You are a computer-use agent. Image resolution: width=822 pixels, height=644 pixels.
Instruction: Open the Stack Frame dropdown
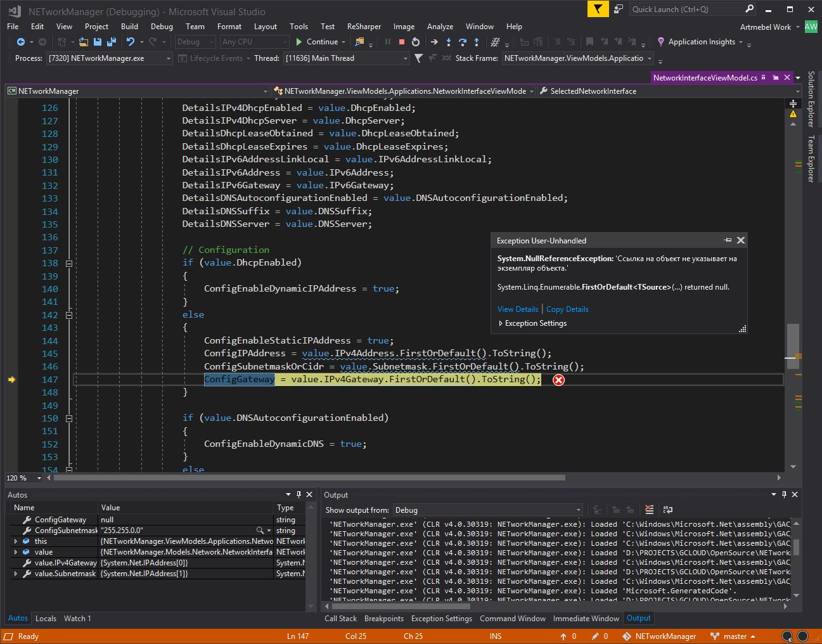click(x=578, y=58)
